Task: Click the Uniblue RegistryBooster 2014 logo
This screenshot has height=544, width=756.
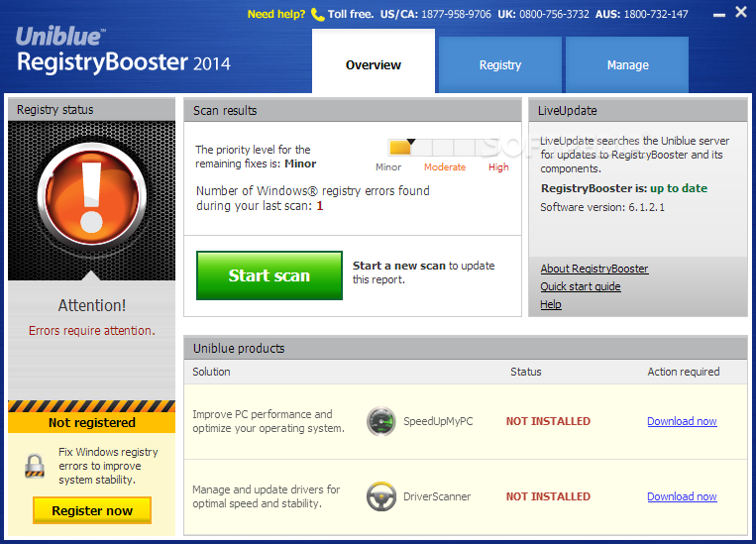Action: (124, 51)
